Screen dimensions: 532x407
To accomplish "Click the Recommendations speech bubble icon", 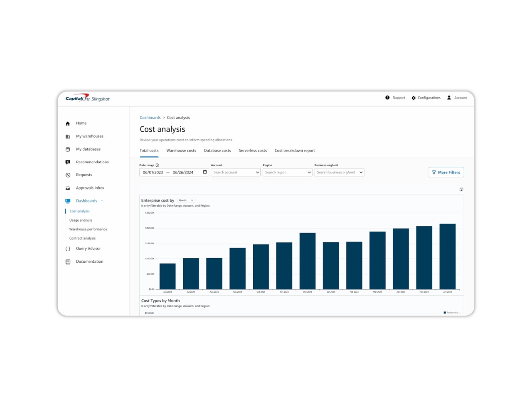I will (x=68, y=162).
